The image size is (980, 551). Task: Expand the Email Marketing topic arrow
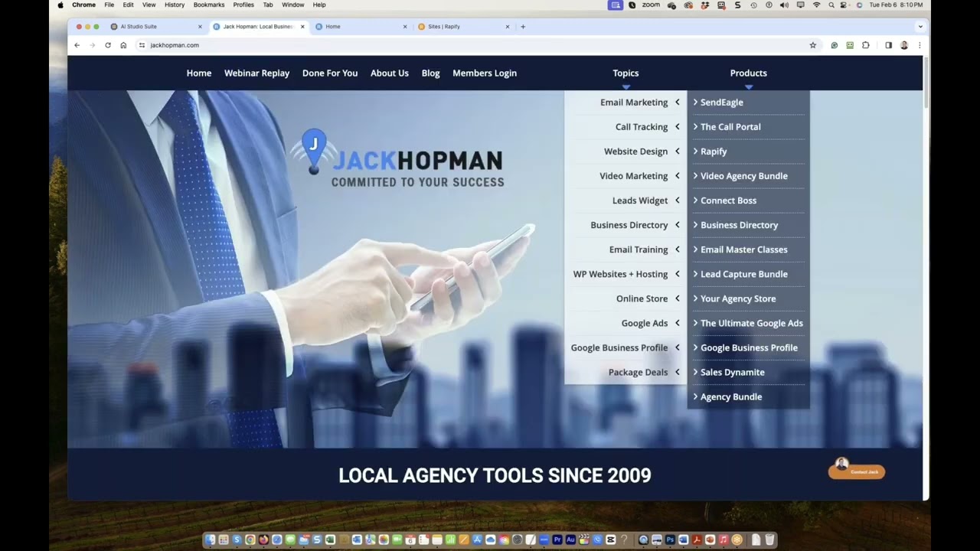(677, 103)
